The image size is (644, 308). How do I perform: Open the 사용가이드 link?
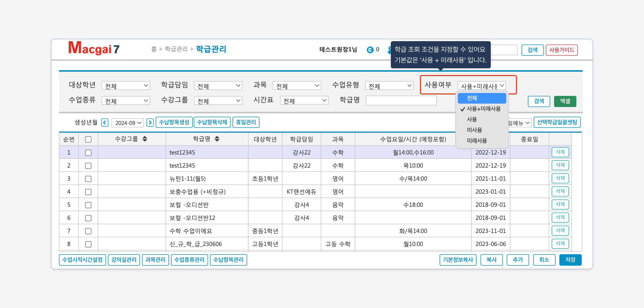(x=561, y=50)
